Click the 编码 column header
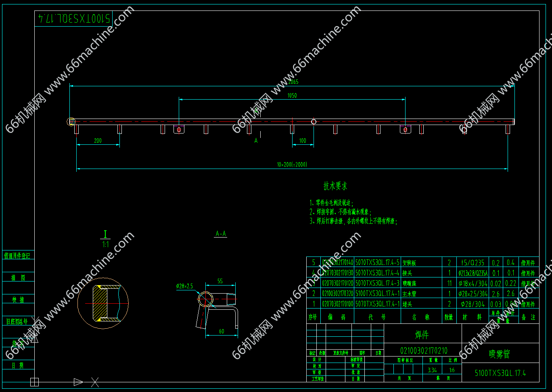This screenshot has height=392, width=552. pos(337,317)
